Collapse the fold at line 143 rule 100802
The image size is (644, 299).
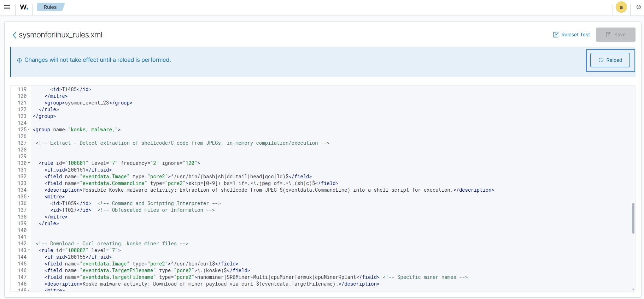(29, 250)
